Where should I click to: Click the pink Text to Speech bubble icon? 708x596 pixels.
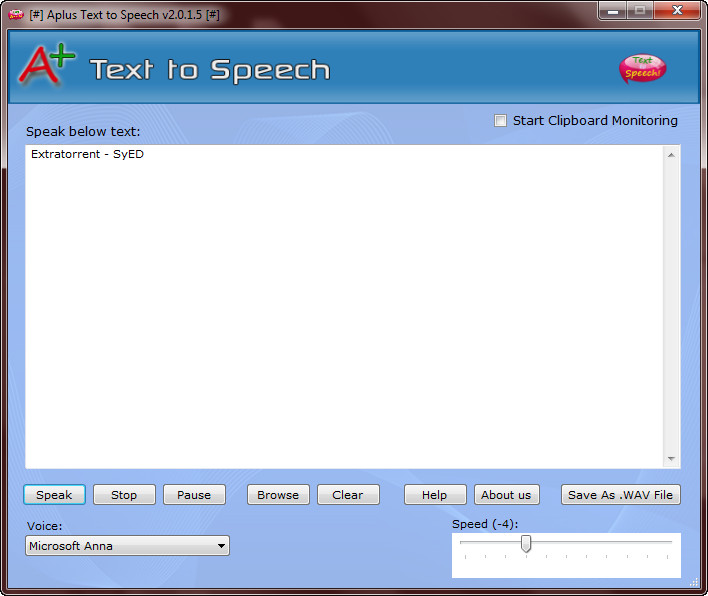643,69
